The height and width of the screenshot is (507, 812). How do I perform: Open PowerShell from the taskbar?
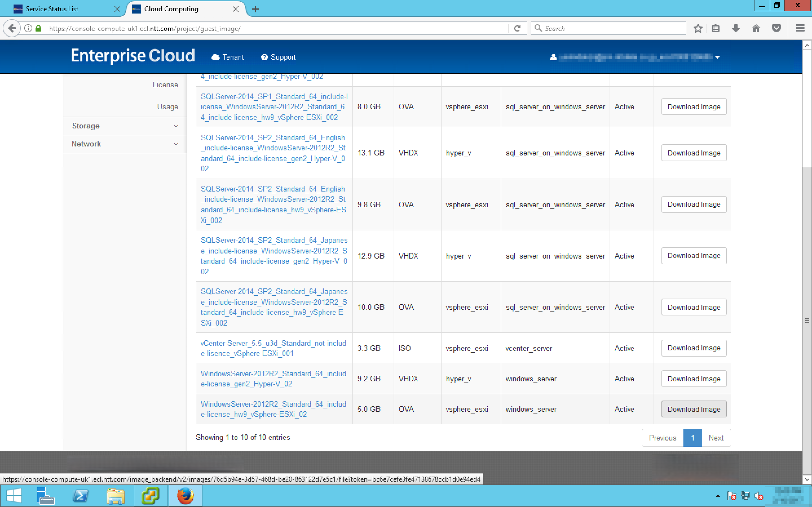81,496
